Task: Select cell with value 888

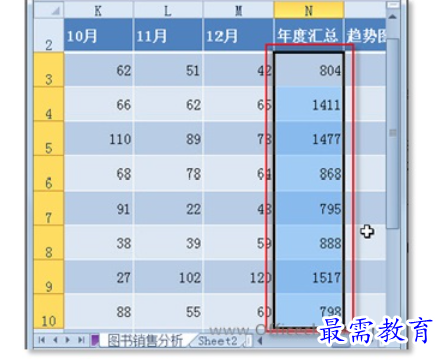Action: [309, 242]
